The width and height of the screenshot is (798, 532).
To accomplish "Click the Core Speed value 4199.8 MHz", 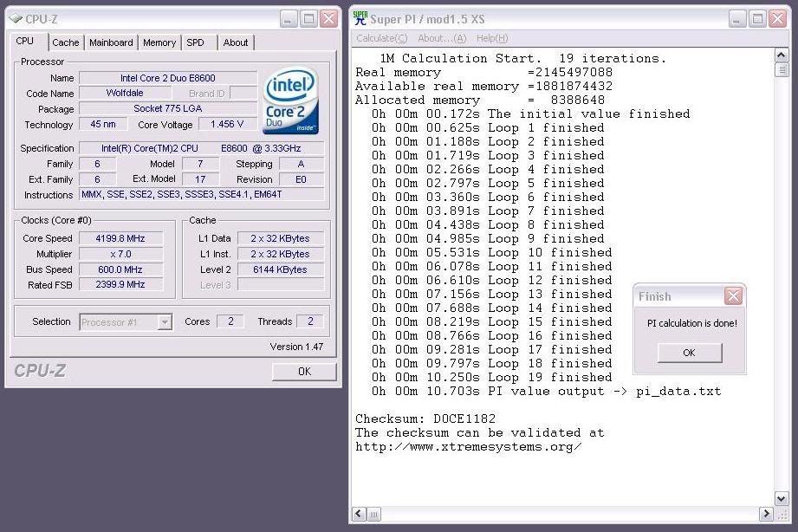I will point(120,238).
